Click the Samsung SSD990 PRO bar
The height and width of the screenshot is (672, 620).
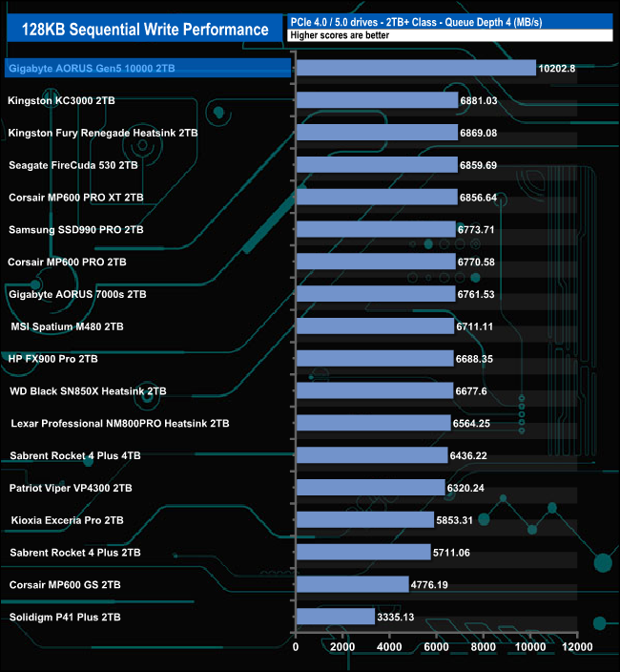coord(376,229)
